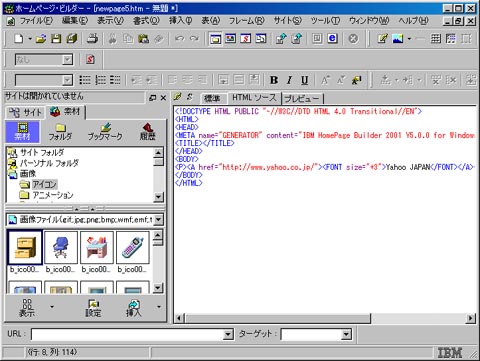
Task: Open a file with the folder icon
Action: (41, 39)
